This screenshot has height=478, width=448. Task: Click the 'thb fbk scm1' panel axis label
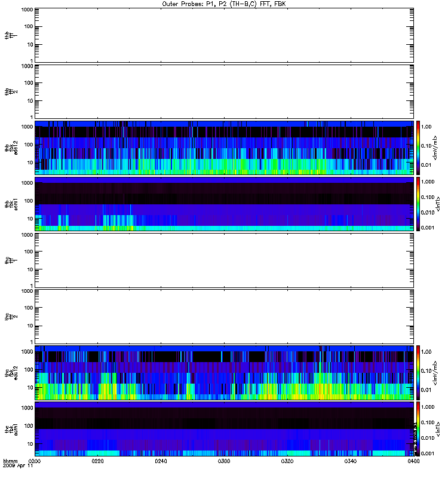(11, 204)
